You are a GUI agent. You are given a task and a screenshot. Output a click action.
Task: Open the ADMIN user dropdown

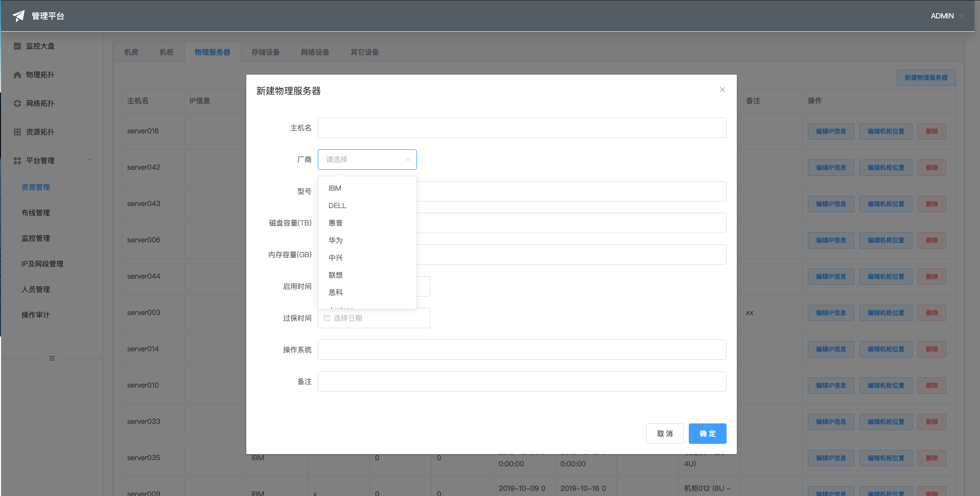tap(947, 16)
